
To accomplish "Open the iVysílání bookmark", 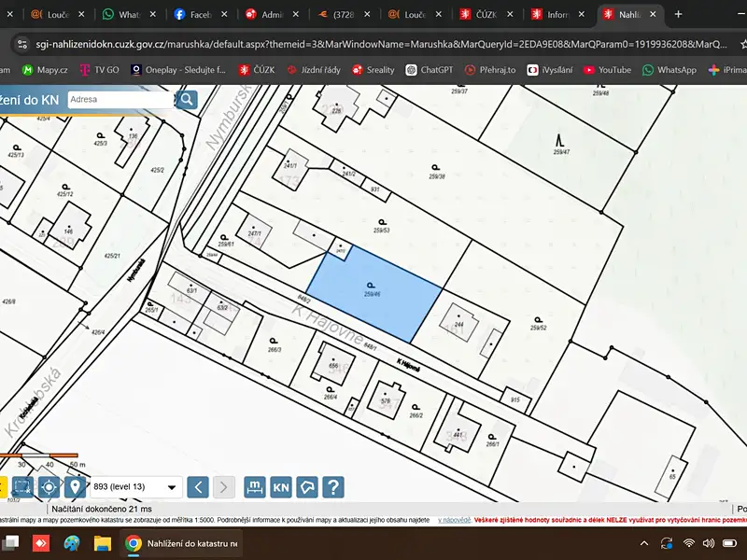I will tap(550, 70).
